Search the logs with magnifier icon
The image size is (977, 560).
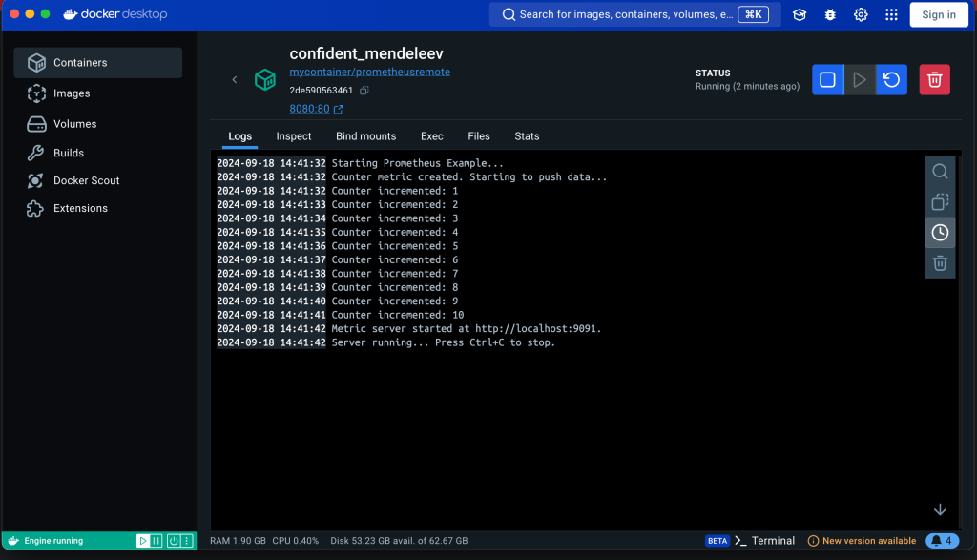[940, 172]
